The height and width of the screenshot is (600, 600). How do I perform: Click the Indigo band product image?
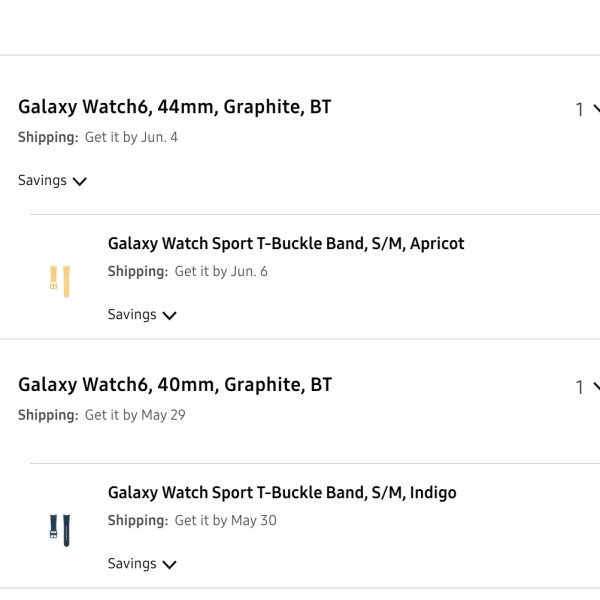(x=60, y=528)
